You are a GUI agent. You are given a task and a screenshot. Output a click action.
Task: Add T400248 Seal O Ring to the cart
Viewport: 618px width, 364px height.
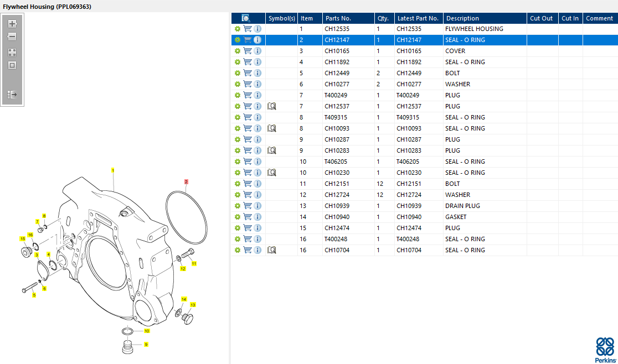click(x=248, y=239)
